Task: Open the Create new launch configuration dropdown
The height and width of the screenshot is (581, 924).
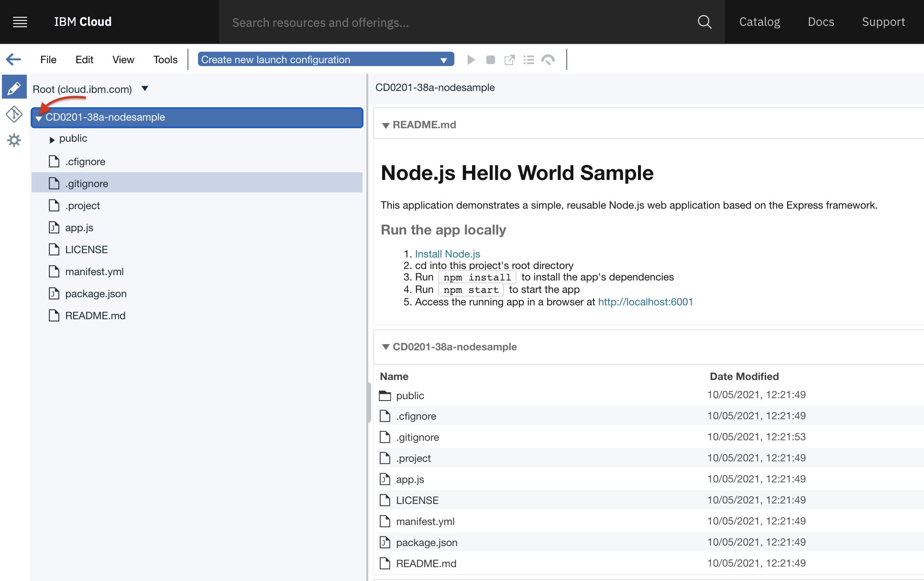Action: (326, 59)
